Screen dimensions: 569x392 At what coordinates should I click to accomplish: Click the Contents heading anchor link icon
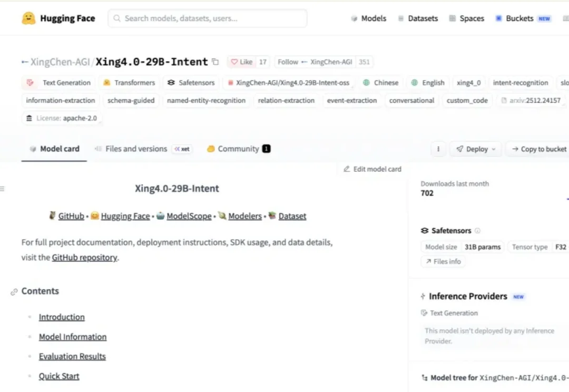[x=14, y=292]
